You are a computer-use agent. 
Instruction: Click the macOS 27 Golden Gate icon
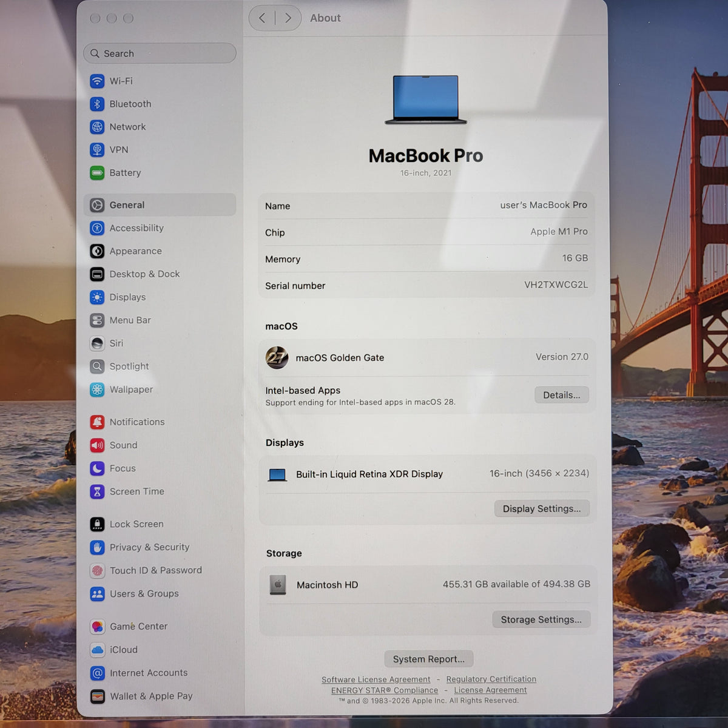tap(277, 357)
